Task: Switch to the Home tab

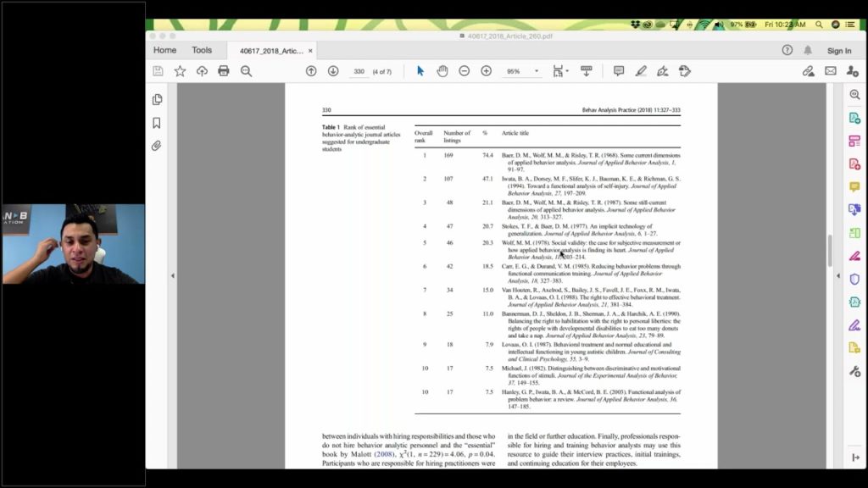Action: coord(164,50)
